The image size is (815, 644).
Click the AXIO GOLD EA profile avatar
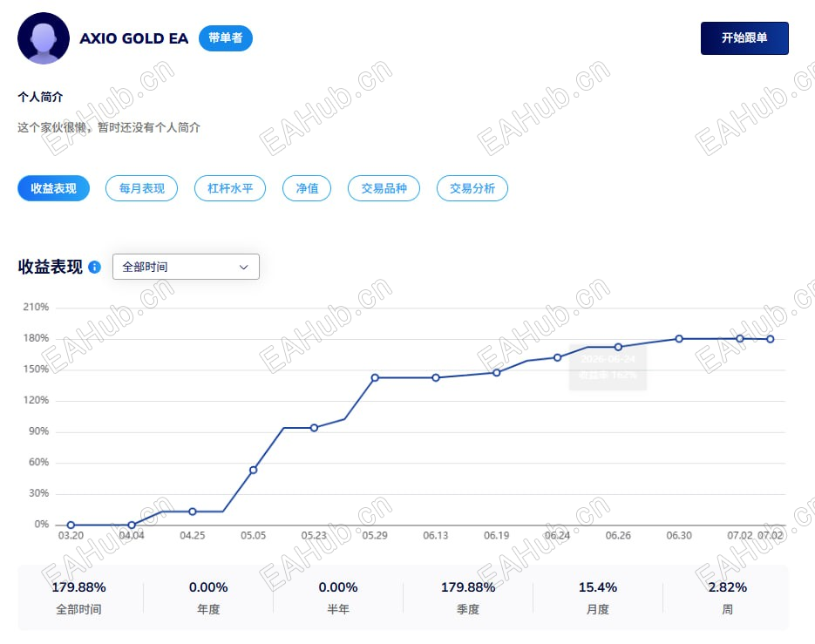point(44,38)
